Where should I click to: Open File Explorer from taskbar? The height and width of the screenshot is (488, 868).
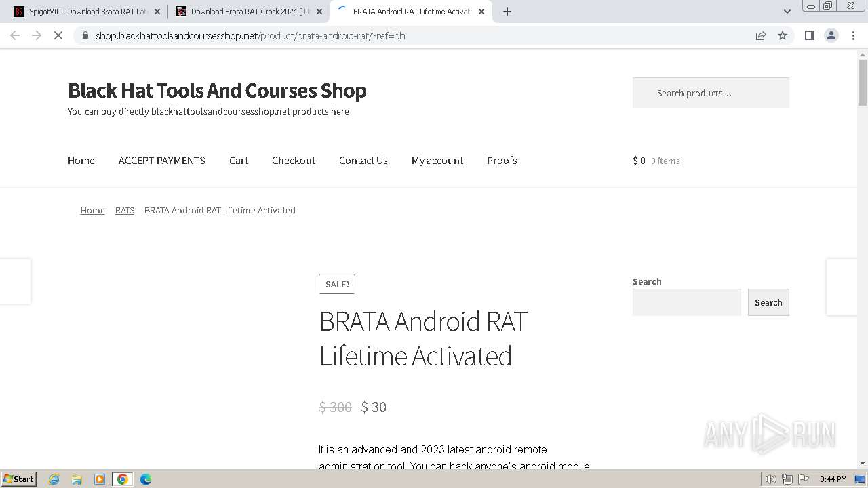[77, 479]
